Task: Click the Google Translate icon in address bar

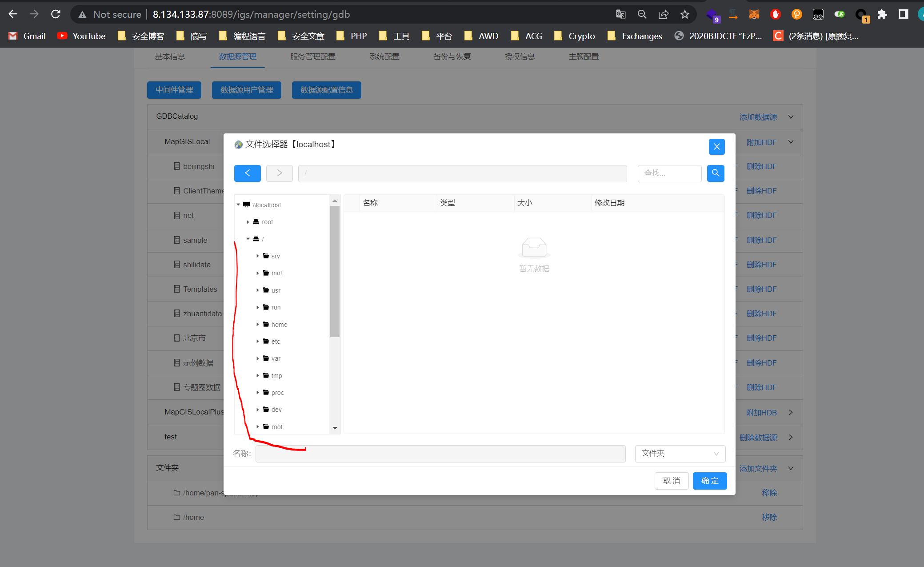Action: click(x=620, y=14)
